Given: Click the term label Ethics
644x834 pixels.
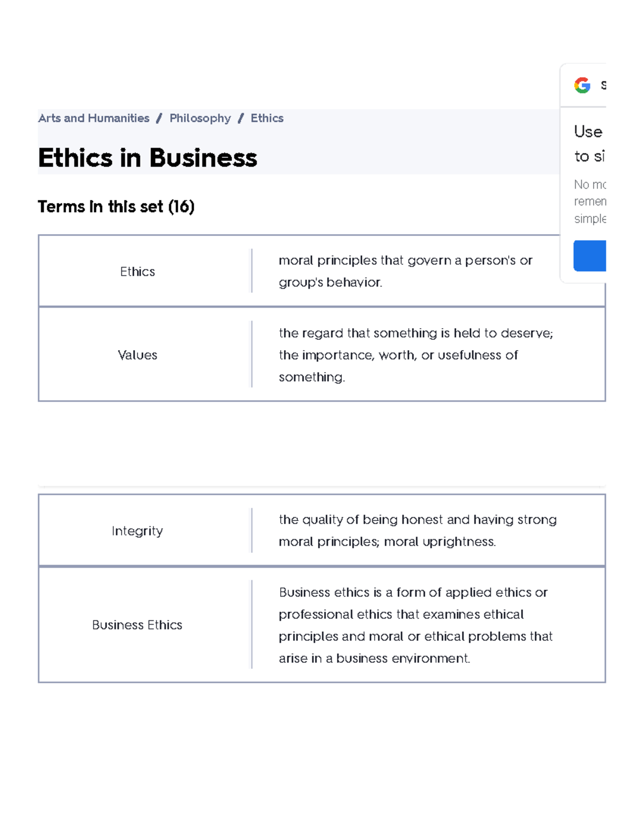Looking at the screenshot, I should [x=137, y=272].
